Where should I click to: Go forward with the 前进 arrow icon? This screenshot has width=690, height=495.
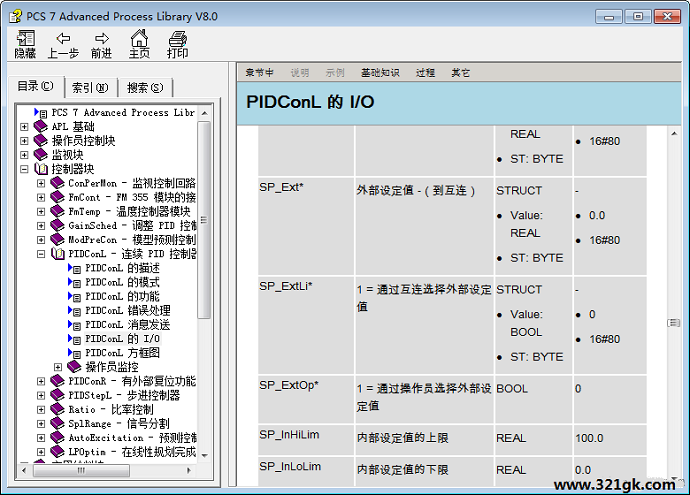[102, 39]
